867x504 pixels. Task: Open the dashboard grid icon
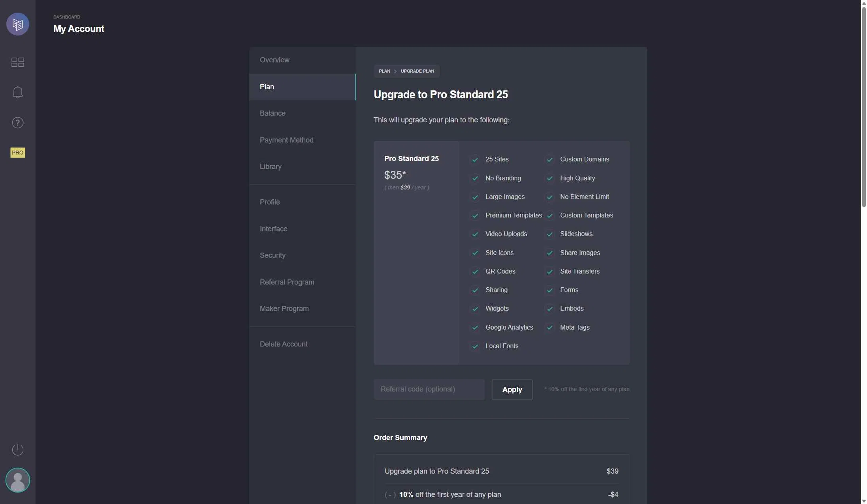pos(17,62)
